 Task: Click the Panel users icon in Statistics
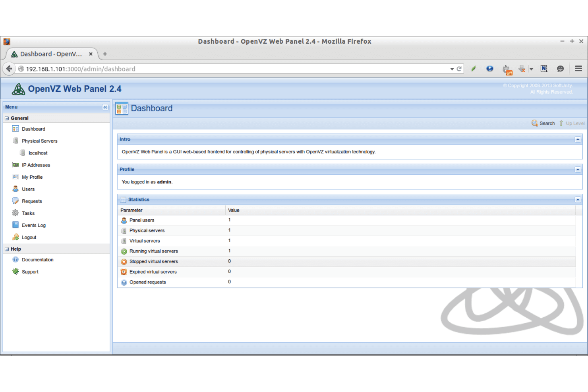124,220
